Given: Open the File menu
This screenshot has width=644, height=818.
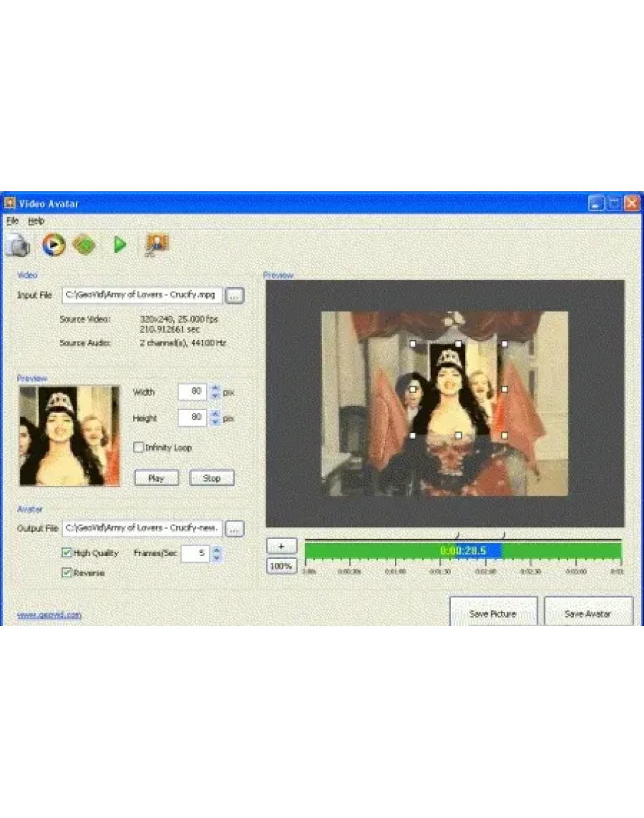Looking at the screenshot, I should click(13, 221).
